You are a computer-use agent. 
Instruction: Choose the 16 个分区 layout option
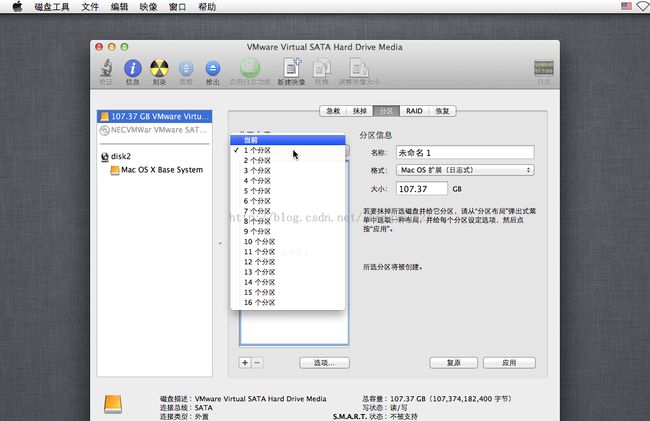click(288, 302)
